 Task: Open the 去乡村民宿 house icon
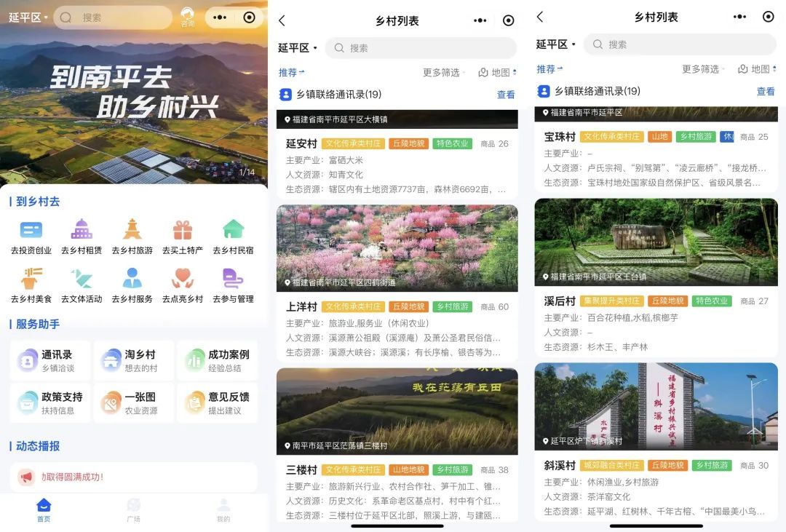[x=233, y=231]
